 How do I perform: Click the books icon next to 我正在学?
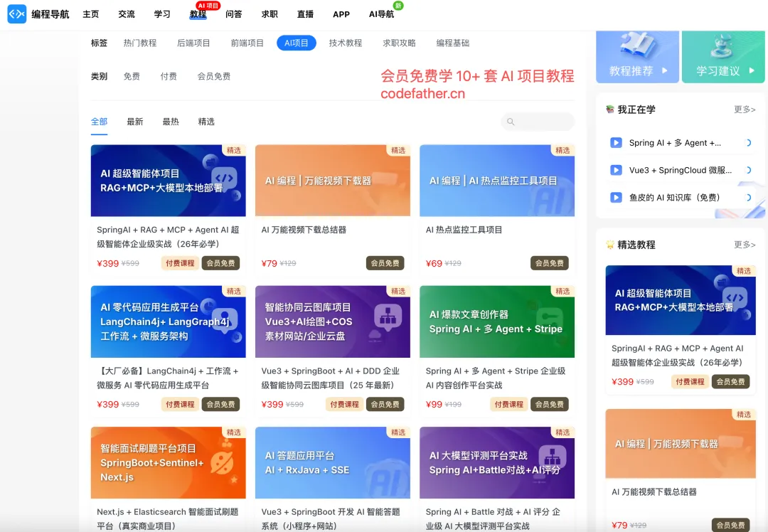click(x=610, y=110)
